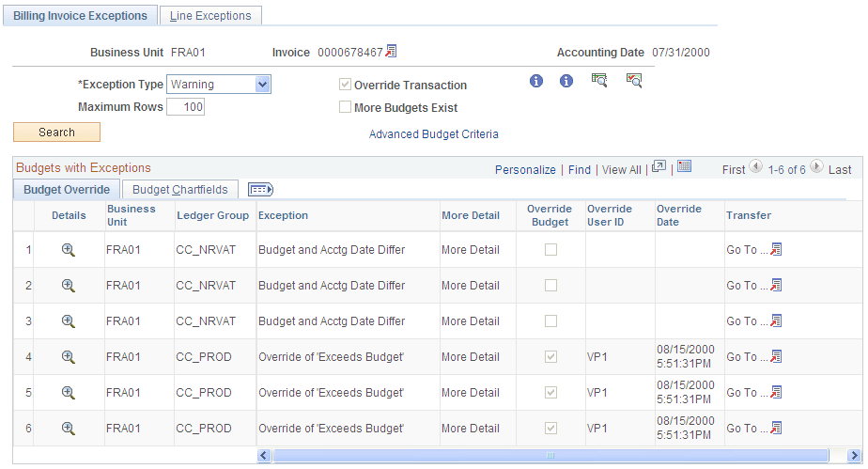Click the scrollbar left arrow

pos(264,456)
